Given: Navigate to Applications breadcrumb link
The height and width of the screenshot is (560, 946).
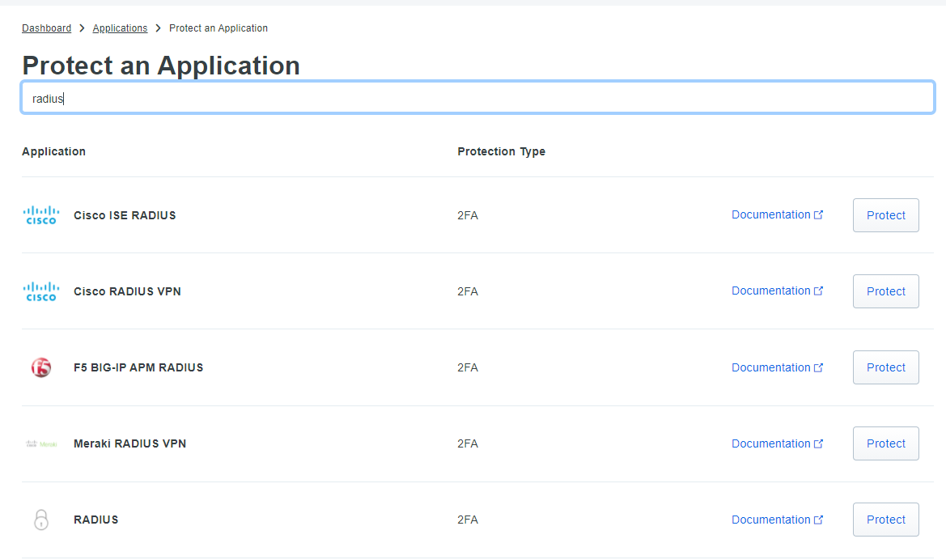Looking at the screenshot, I should click(120, 28).
